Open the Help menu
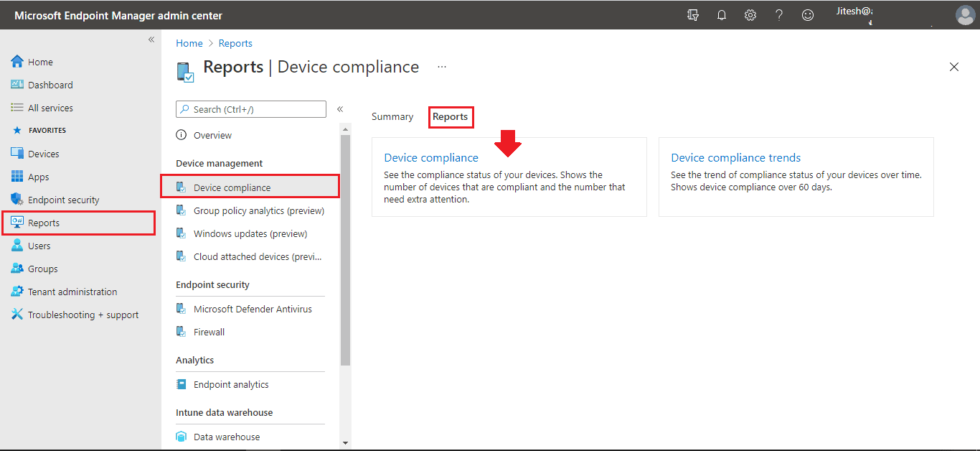The image size is (980, 451). coord(779,14)
